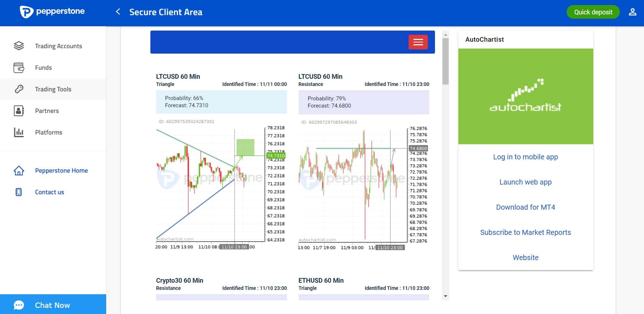Screen dimensions: 644x314
Task: Click the Download for MT4 link
Action: click(x=525, y=207)
